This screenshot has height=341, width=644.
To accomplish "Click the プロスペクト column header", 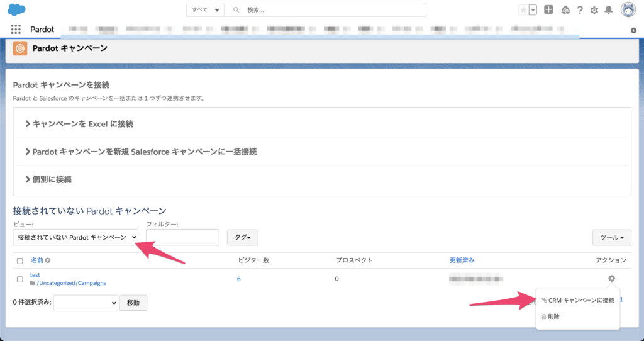I will pos(355,260).
